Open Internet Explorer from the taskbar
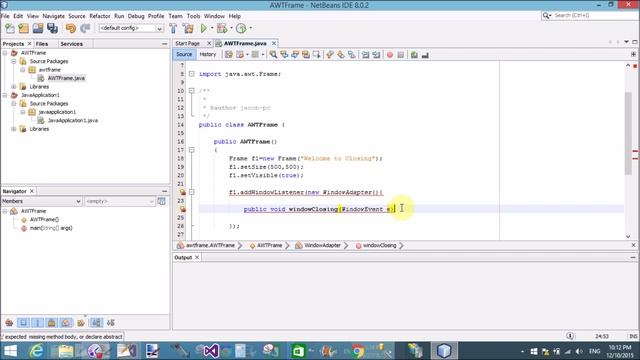 [x=36, y=351]
